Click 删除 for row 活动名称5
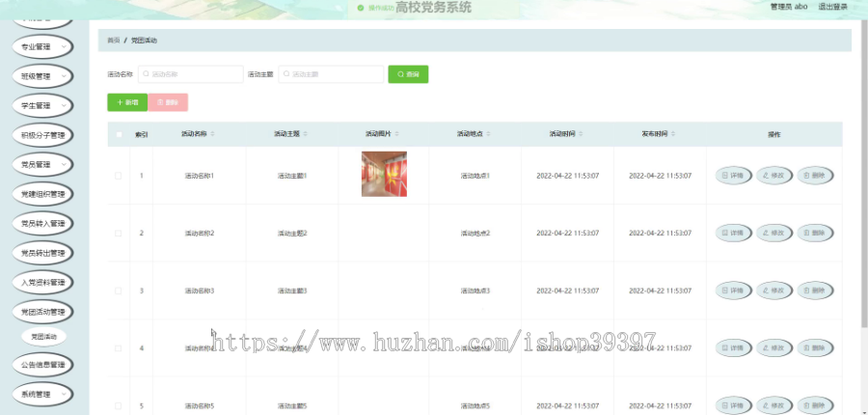868x415 pixels. (x=815, y=406)
